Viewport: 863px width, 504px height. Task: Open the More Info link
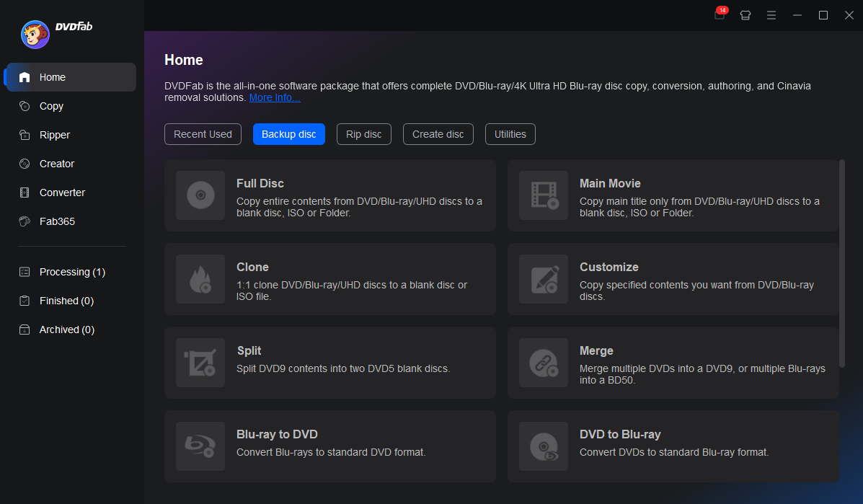click(x=275, y=98)
